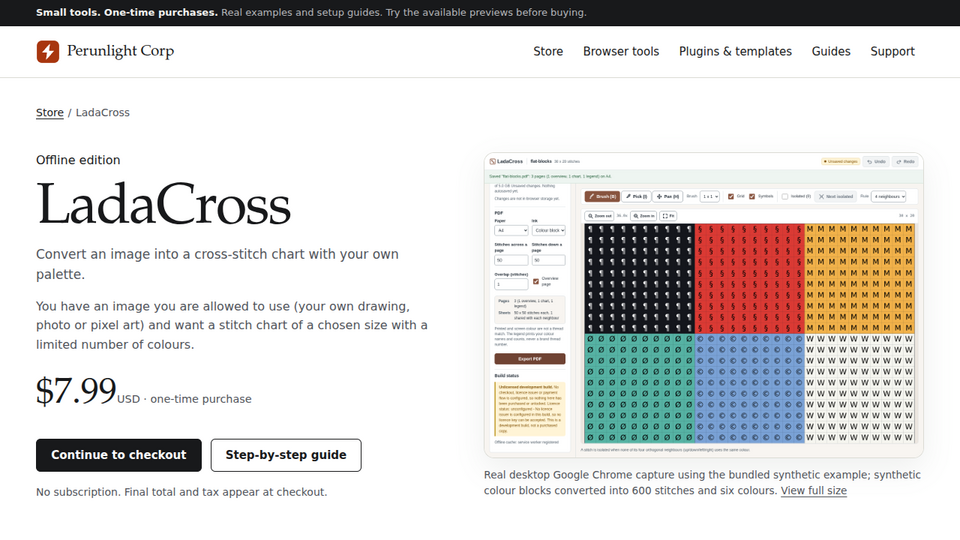The height and width of the screenshot is (540, 960).
Task: Click the Small tools. One-time purchases. banner text
Action: click(127, 12)
